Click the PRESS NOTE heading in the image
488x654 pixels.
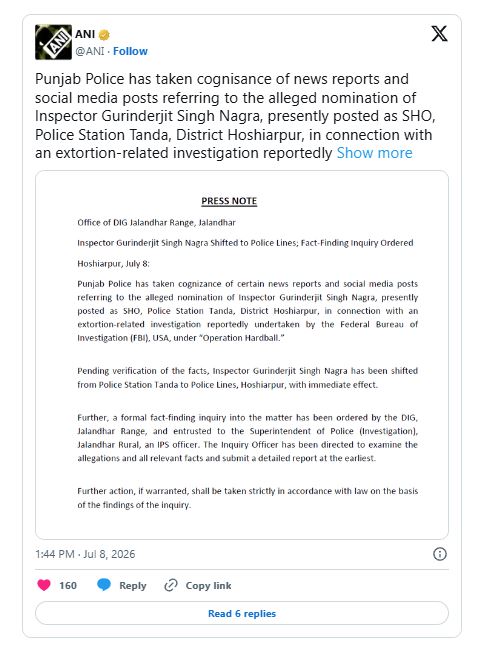229,201
